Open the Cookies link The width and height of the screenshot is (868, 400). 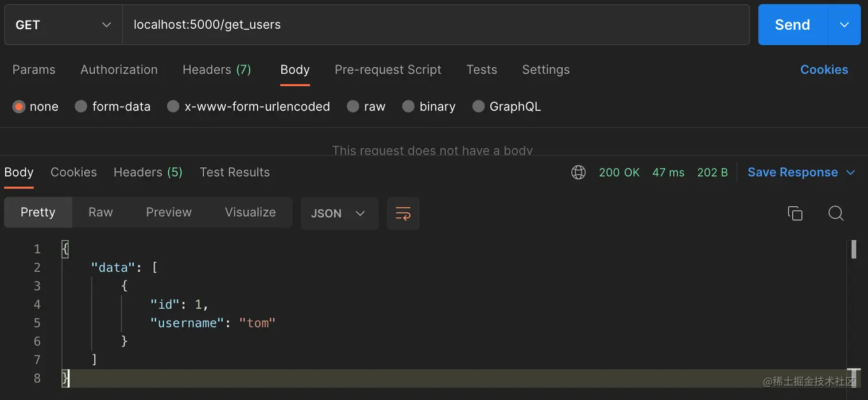click(824, 70)
